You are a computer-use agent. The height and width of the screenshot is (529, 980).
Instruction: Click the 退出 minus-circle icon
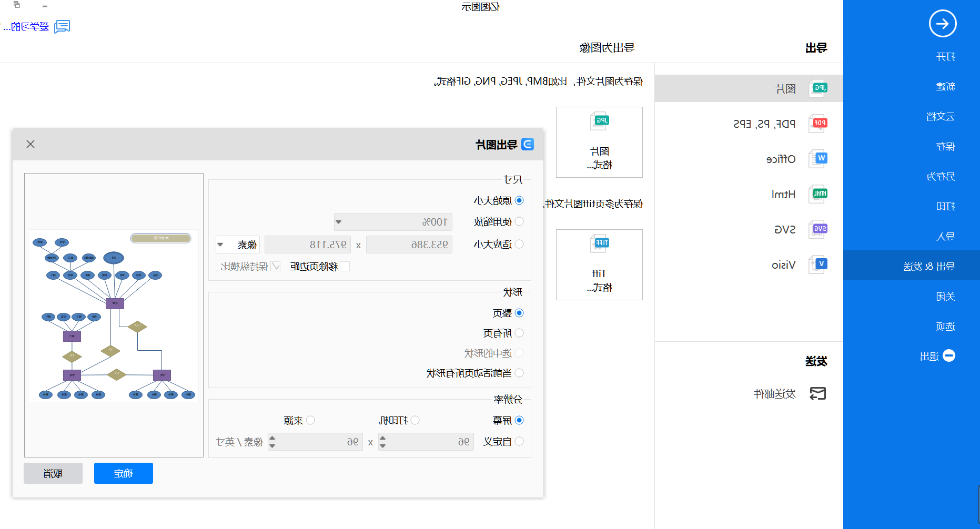coord(949,356)
